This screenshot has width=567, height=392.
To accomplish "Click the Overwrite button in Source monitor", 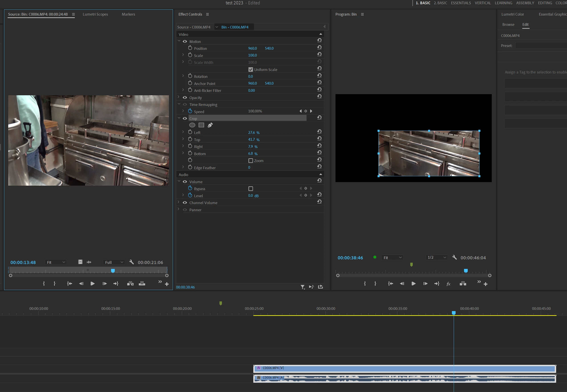I will point(142,284).
